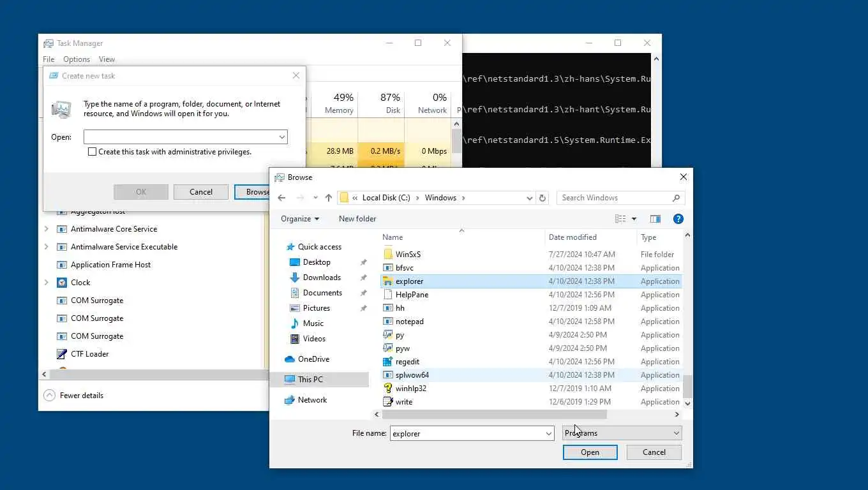Select the regedit icon in file list
868x490 pixels.
(388, 362)
